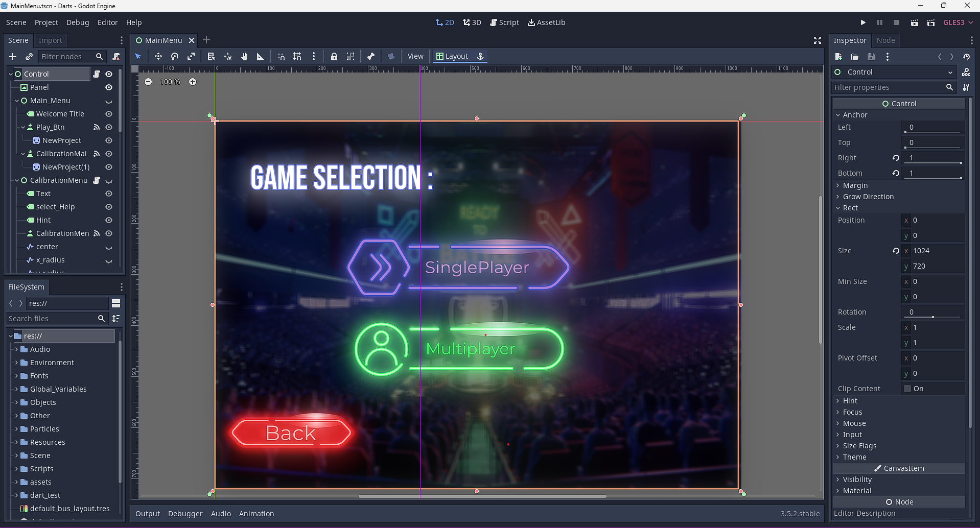
Task: Toggle Clip Content On checkbox
Action: coord(907,389)
